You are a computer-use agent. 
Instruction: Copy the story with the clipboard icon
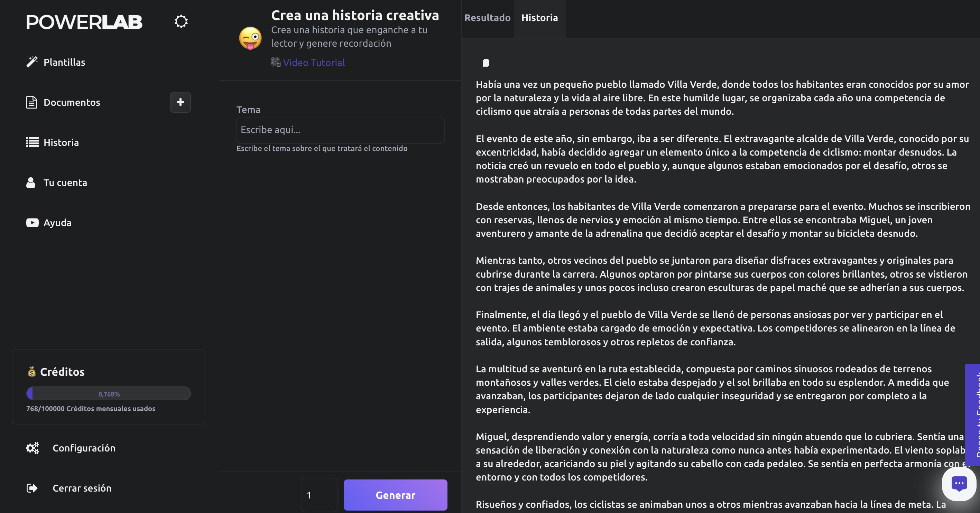click(x=486, y=63)
